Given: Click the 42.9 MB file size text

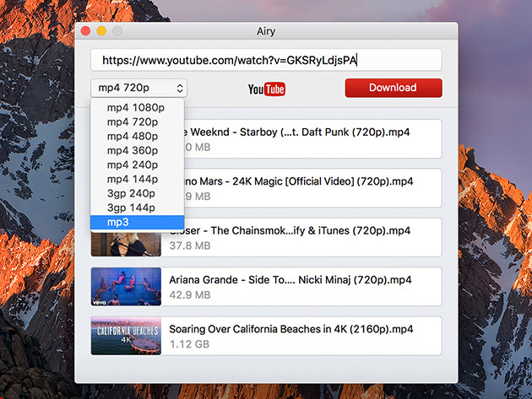Looking at the screenshot, I should (190, 295).
